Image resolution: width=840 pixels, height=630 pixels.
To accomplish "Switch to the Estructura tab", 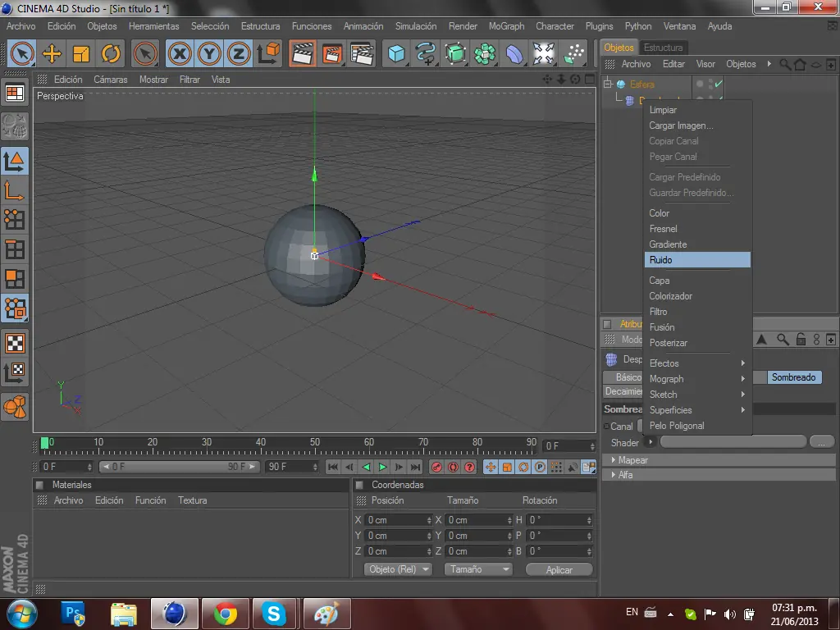I will pyautogui.click(x=663, y=47).
